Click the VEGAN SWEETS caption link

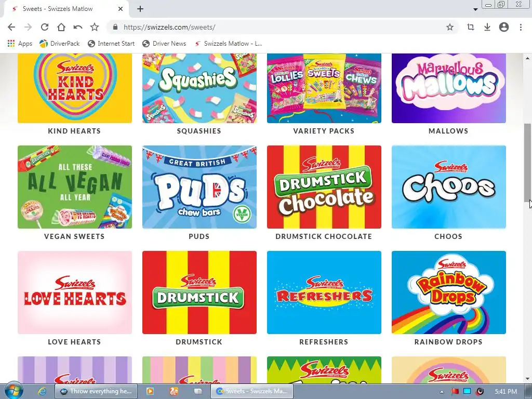click(x=74, y=236)
